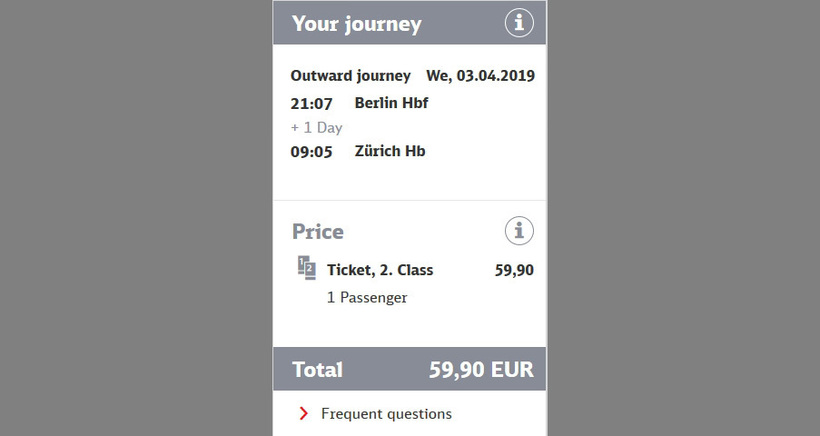
Task: Select the Ticket, 2. Class line
Action: 380,270
